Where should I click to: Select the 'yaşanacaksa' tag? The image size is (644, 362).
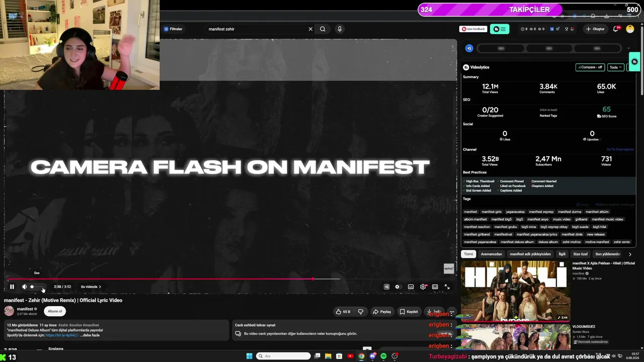(515, 212)
